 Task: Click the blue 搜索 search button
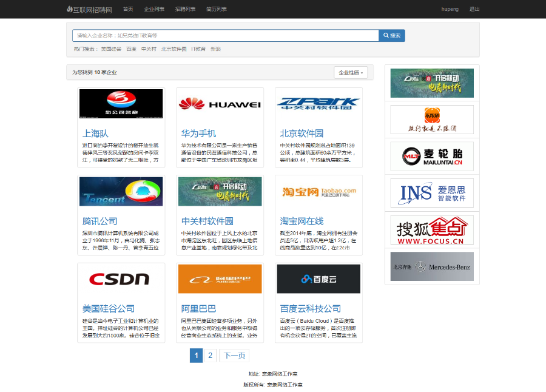[x=391, y=35]
